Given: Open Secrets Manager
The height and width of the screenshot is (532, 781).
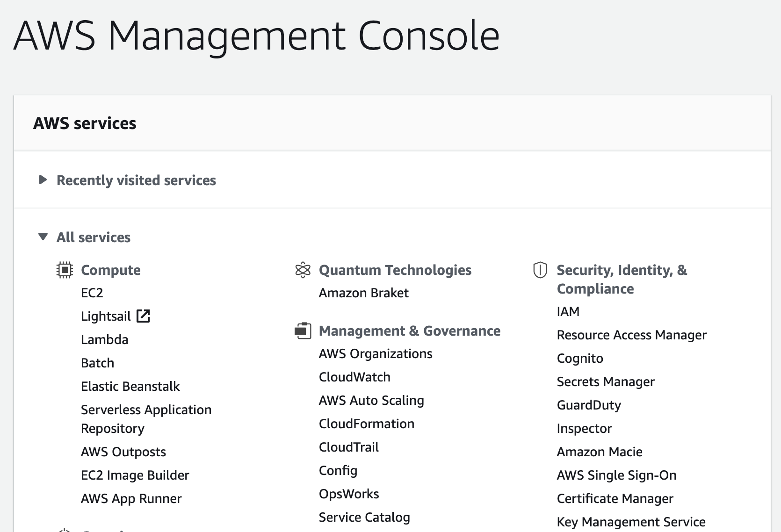Looking at the screenshot, I should (606, 381).
